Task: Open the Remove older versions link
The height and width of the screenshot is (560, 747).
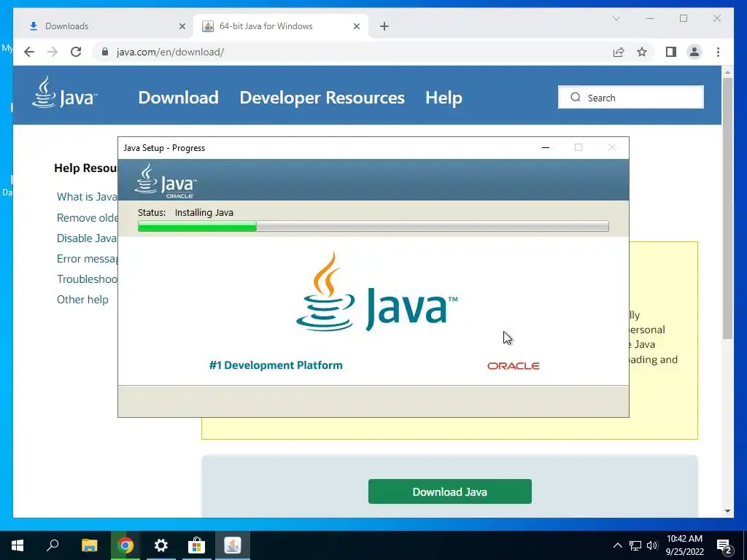Action: 88,217
